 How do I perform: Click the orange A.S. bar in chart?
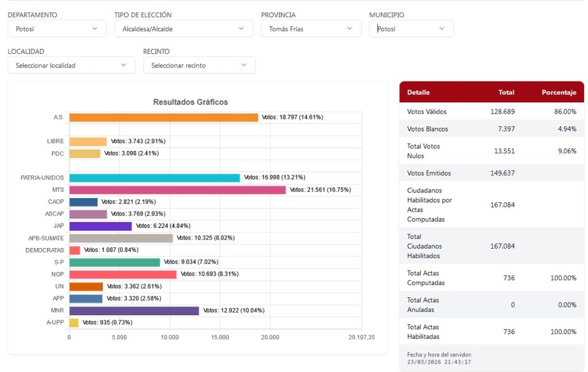click(x=164, y=117)
